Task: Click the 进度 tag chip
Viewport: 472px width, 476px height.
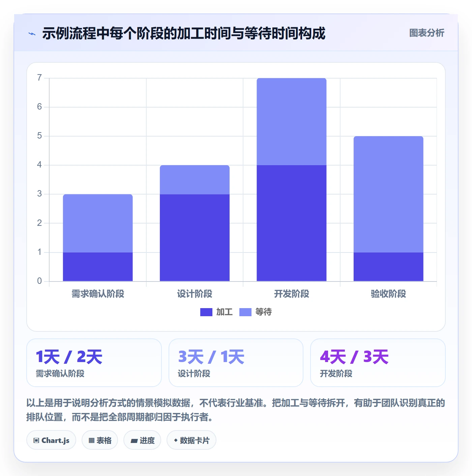Action: point(142,440)
